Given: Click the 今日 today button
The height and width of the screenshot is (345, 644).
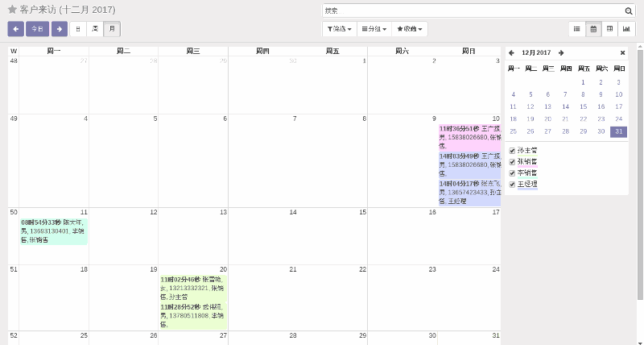Looking at the screenshot, I should [37, 29].
